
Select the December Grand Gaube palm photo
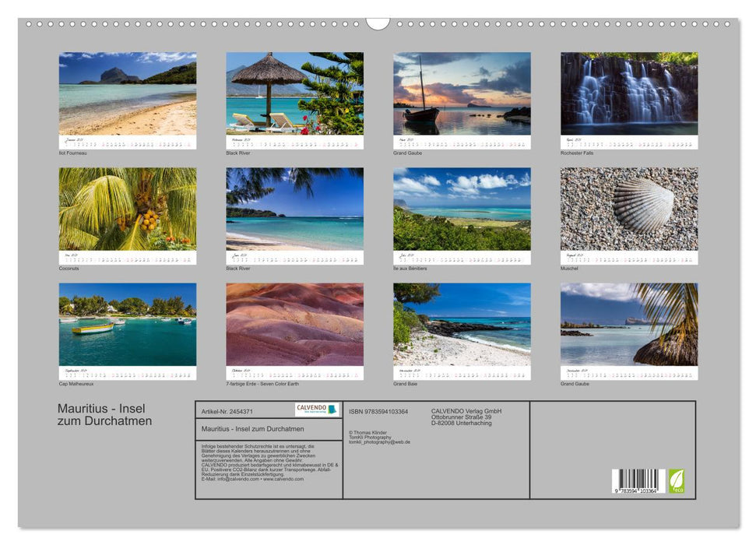pyautogui.click(x=629, y=325)
